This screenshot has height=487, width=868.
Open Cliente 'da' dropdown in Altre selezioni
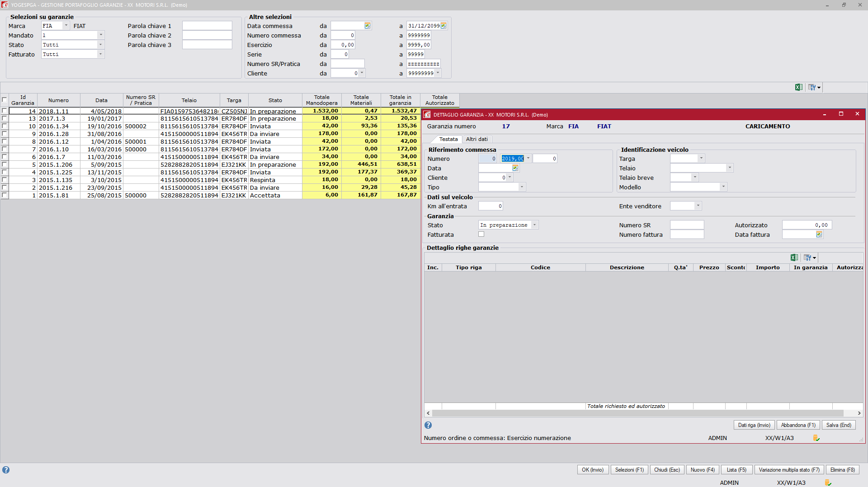click(x=362, y=73)
